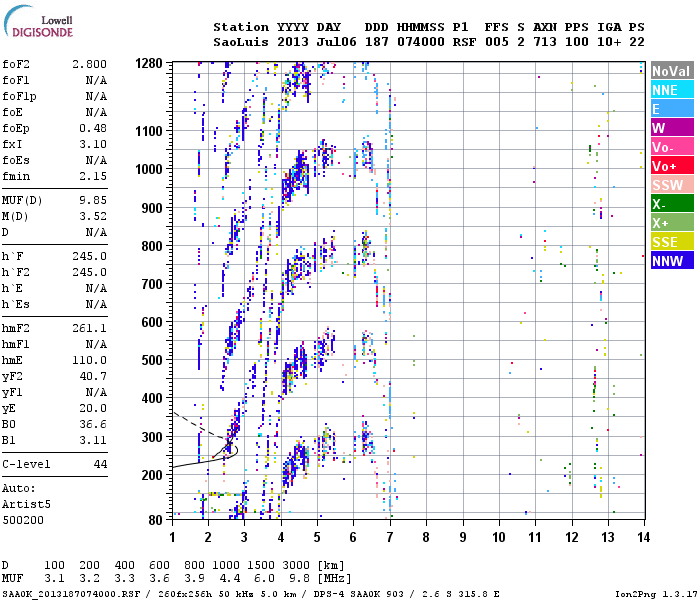Click the 7 MHz frequency axis label
This screenshot has height=600, width=700.
click(x=390, y=537)
